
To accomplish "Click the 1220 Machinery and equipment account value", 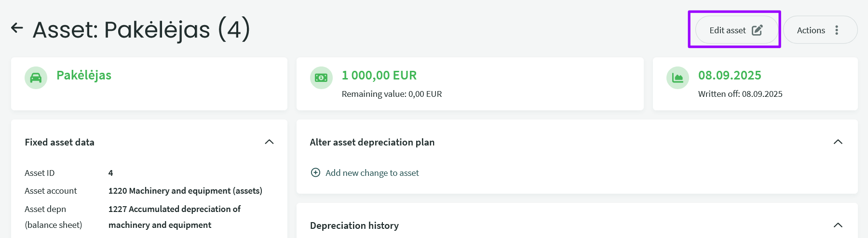I will pyautogui.click(x=185, y=191).
